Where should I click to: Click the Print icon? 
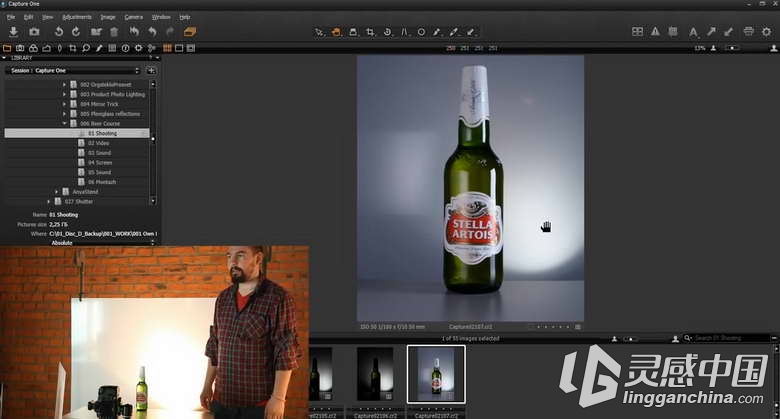point(749,32)
